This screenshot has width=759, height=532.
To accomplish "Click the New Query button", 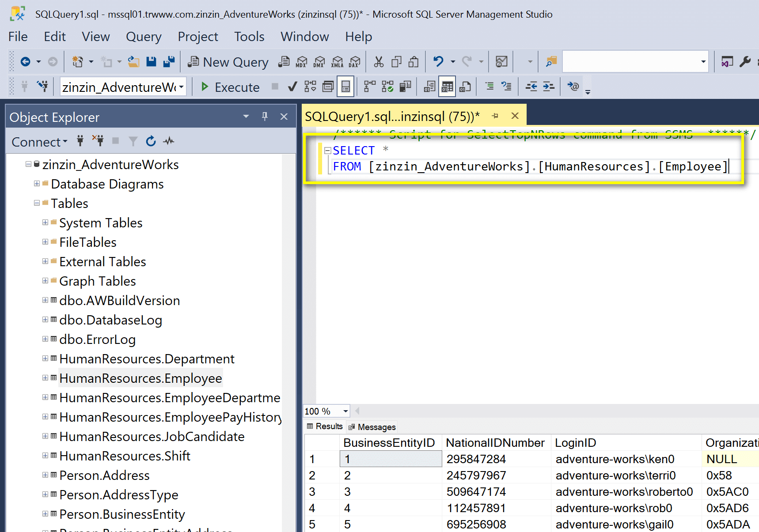I will coord(228,62).
